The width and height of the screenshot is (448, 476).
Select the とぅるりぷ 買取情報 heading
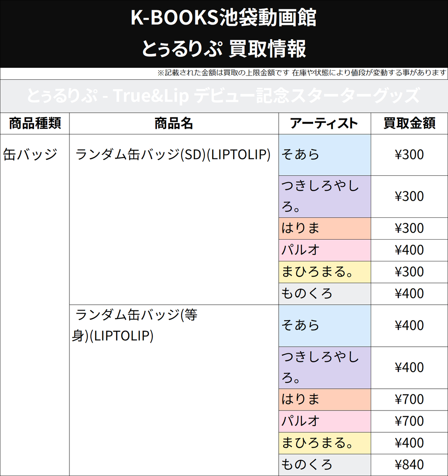(x=224, y=48)
